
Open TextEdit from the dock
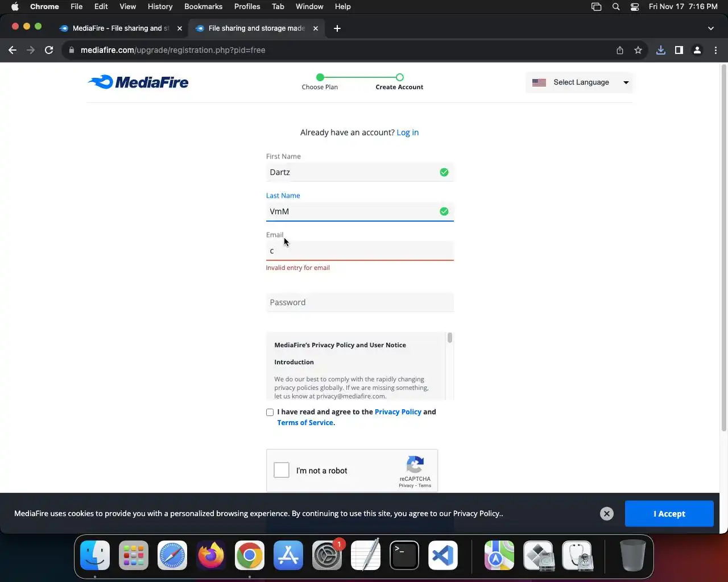pos(366,555)
